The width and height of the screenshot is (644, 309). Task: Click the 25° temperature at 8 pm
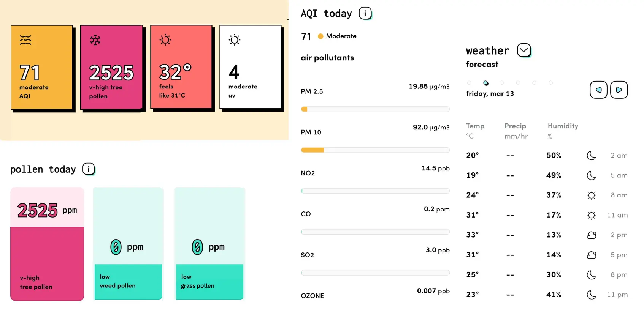[x=473, y=274]
